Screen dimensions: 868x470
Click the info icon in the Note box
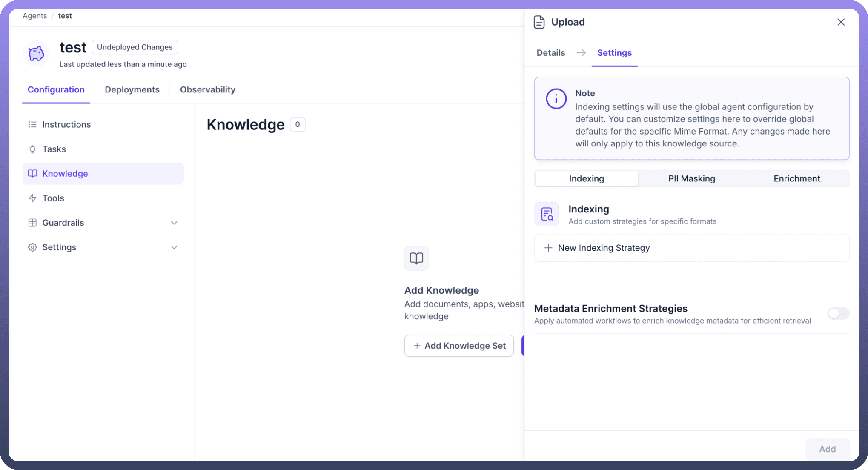click(x=556, y=99)
